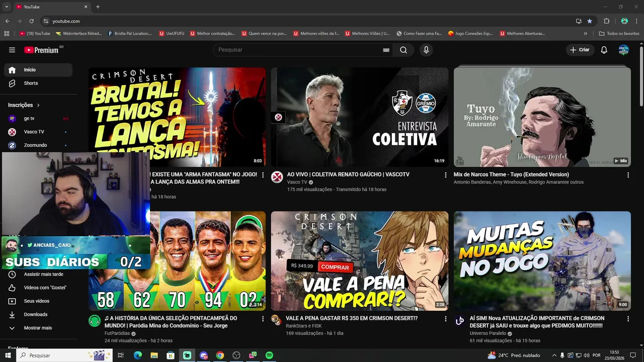Open more options for Narcos Theme mix
644x362 pixels.
click(x=628, y=175)
